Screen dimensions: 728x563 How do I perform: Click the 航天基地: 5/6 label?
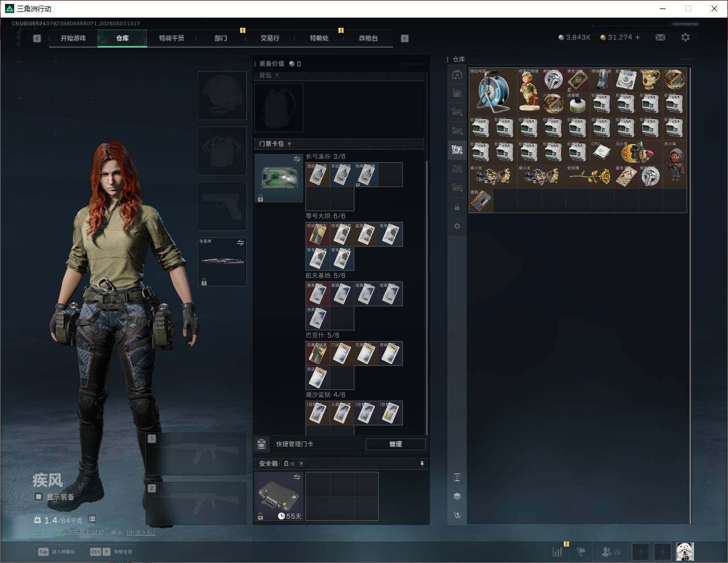pyautogui.click(x=325, y=276)
